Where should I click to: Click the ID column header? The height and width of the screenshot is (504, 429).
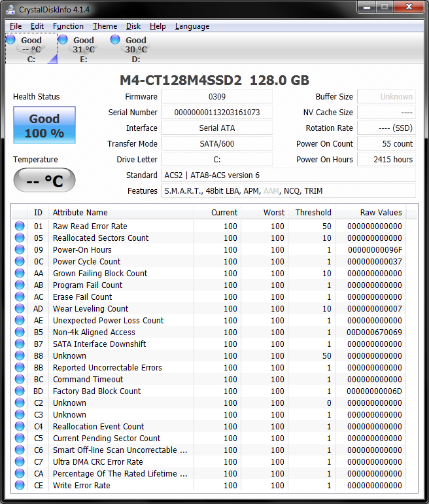(x=38, y=213)
